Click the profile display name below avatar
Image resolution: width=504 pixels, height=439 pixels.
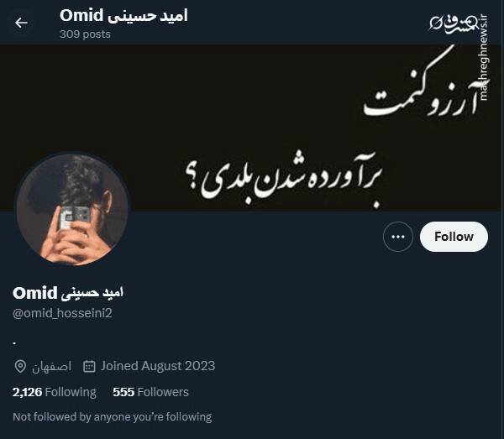click(x=68, y=293)
